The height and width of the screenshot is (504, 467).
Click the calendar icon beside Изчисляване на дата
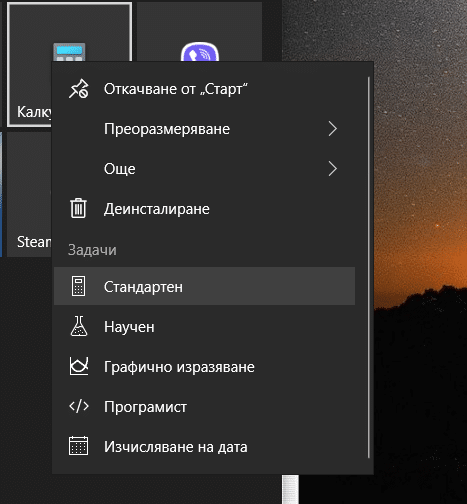[79, 446]
